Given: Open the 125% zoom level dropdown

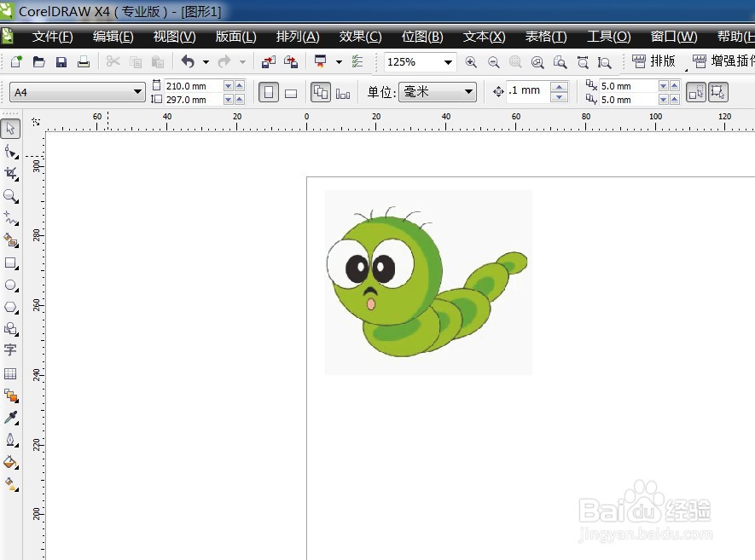Looking at the screenshot, I should tap(448, 62).
